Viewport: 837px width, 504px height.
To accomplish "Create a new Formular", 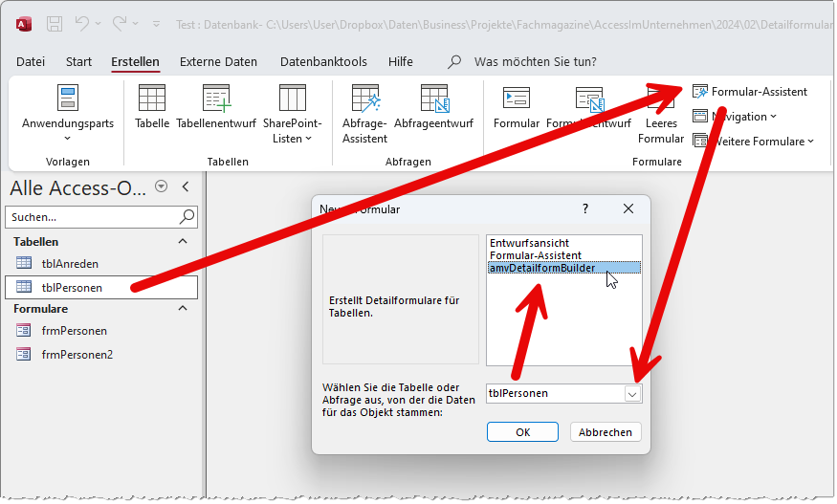I will click(517, 106).
